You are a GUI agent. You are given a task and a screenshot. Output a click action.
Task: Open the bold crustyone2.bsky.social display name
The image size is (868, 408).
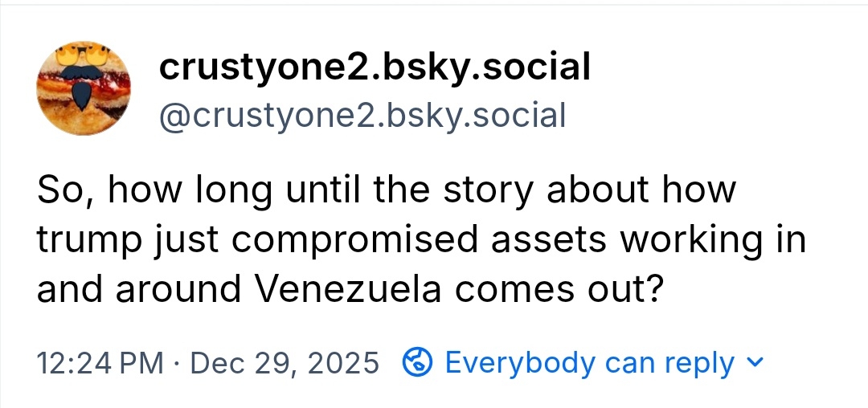pyautogui.click(x=375, y=67)
